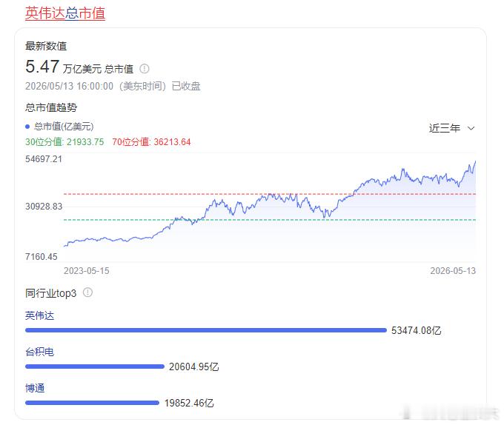Click the 2026-05-13 end date label
Viewport: 504px width, 425px height.
coord(453,271)
